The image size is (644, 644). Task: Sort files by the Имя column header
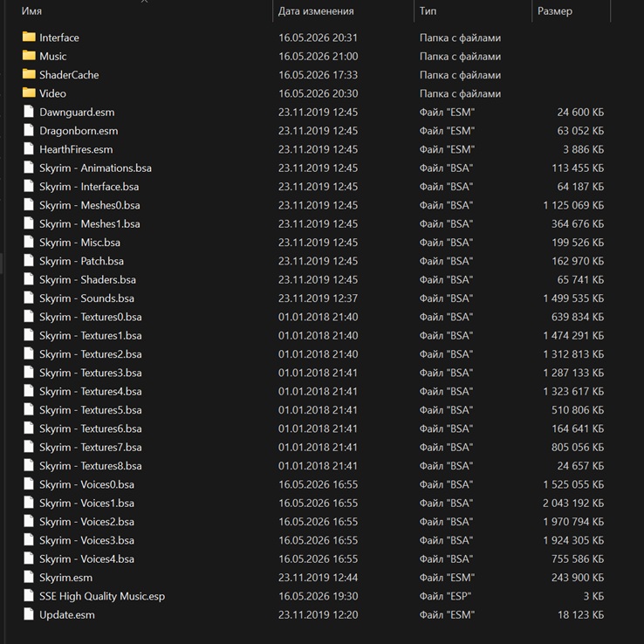point(31,11)
